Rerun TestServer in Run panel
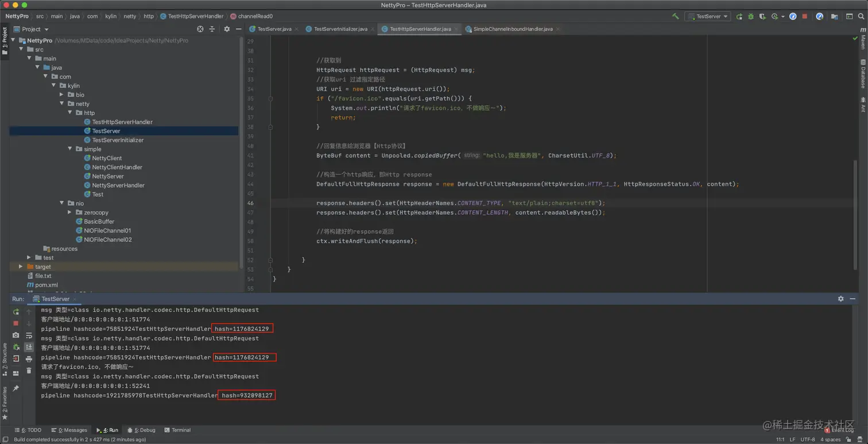The width and height of the screenshot is (868, 444). [x=16, y=312]
